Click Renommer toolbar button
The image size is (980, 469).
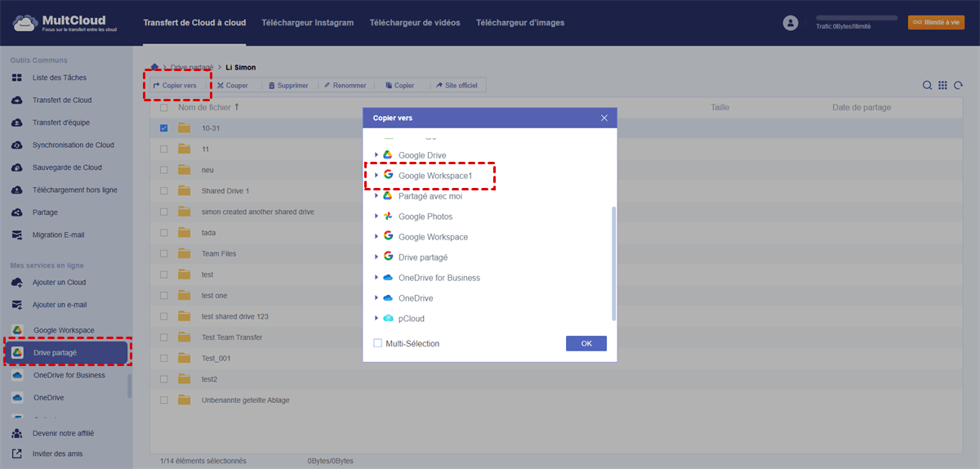(x=345, y=85)
